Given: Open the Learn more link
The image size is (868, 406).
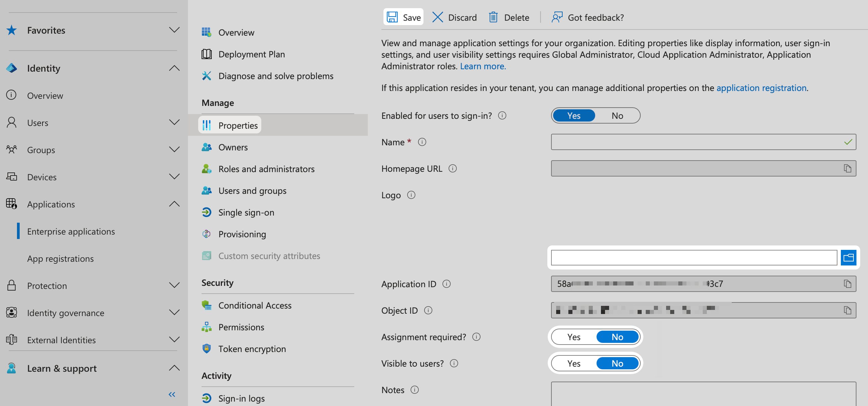Looking at the screenshot, I should [483, 66].
